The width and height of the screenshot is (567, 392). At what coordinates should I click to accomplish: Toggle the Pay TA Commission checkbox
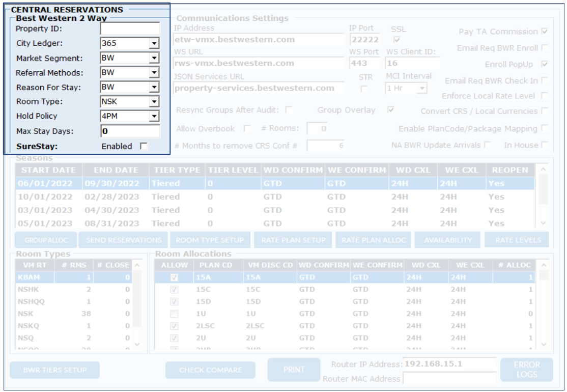pos(545,32)
